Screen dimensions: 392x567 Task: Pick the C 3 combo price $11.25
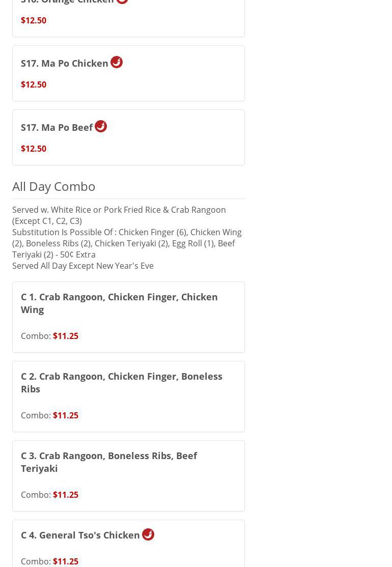(x=66, y=495)
